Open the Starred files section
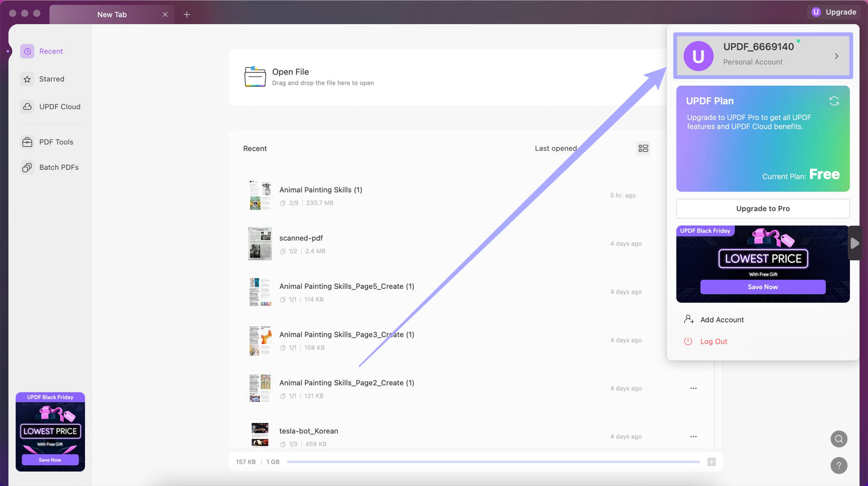The image size is (868, 486). 51,79
